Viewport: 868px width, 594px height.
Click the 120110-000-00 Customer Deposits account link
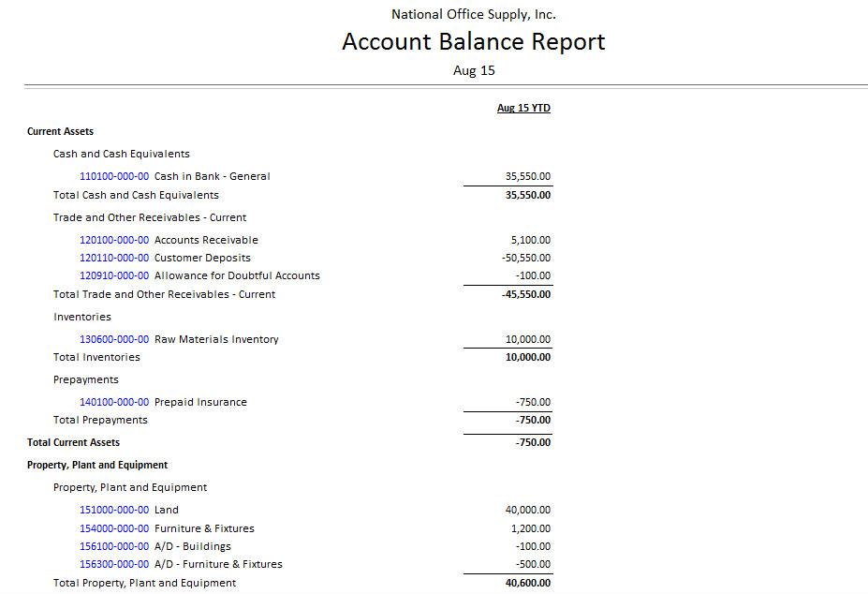[114, 258]
